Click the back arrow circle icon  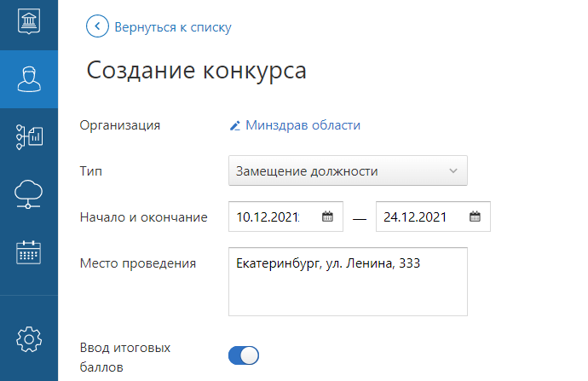click(97, 26)
